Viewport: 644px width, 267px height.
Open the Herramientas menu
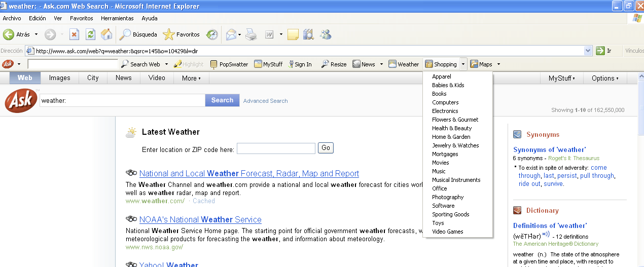point(117,18)
